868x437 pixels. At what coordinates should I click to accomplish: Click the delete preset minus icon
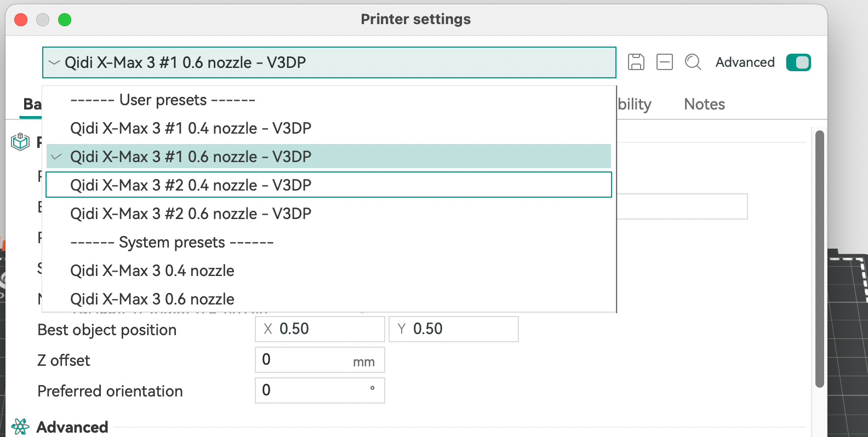664,62
